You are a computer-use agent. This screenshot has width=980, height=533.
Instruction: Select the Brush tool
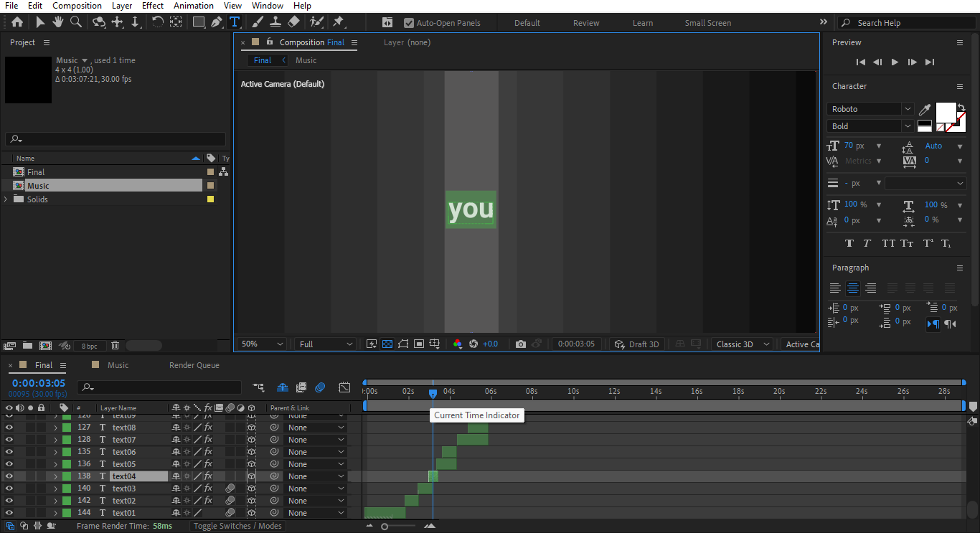tap(257, 22)
